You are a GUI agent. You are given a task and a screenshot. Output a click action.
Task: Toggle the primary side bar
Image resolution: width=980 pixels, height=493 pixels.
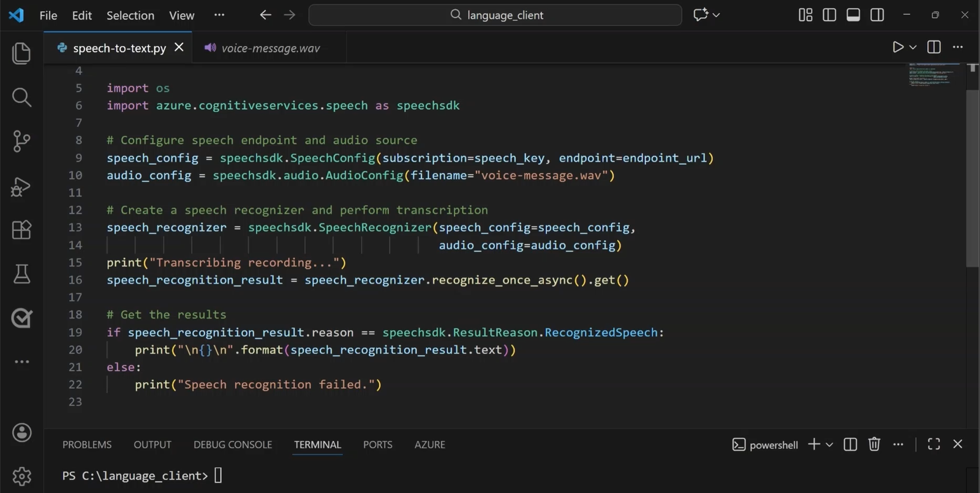point(829,15)
